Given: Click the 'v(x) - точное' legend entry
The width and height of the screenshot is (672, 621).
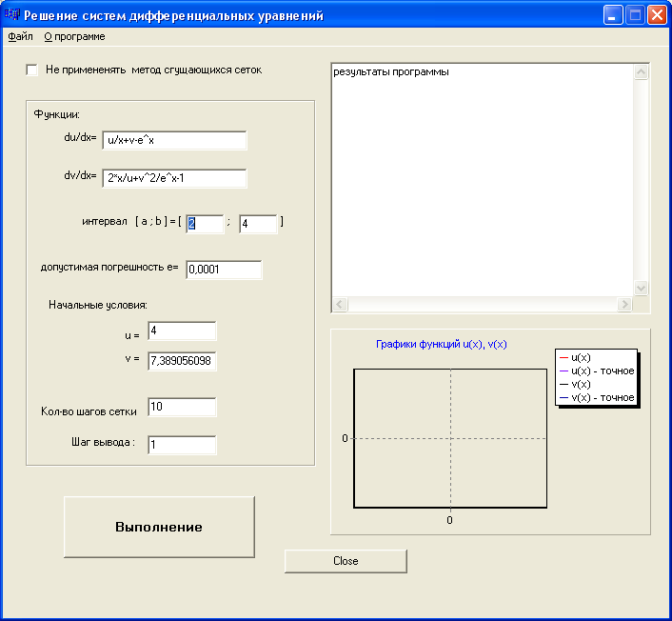Looking at the screenshot, I should coord(597,397).
